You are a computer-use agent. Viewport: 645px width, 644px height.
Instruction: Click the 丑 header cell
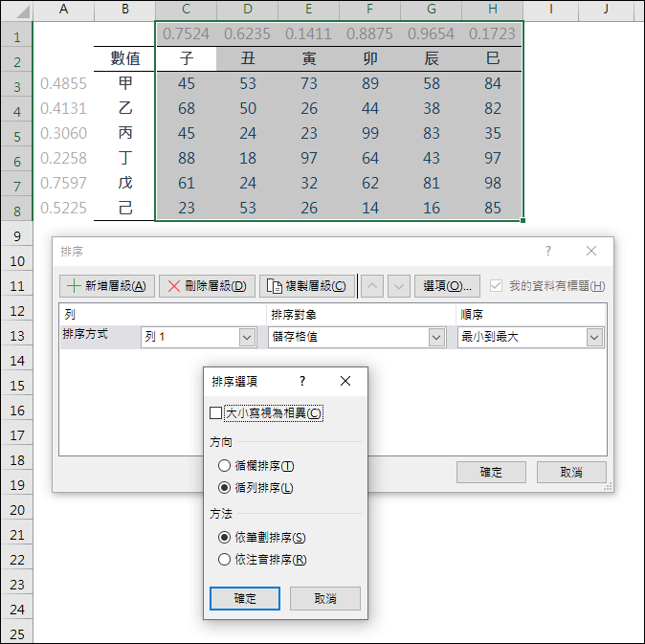[x=247, y=58]
